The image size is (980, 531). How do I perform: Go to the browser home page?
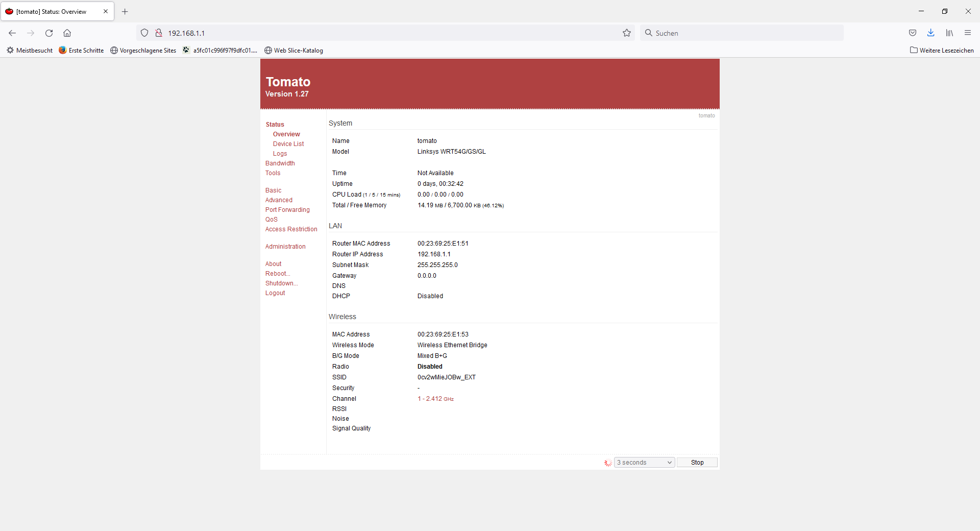(67, 33)
